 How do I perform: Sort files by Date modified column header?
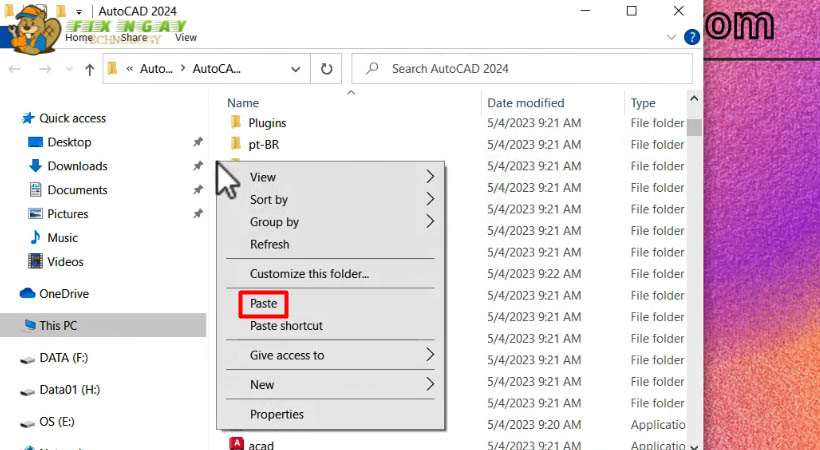525,103
